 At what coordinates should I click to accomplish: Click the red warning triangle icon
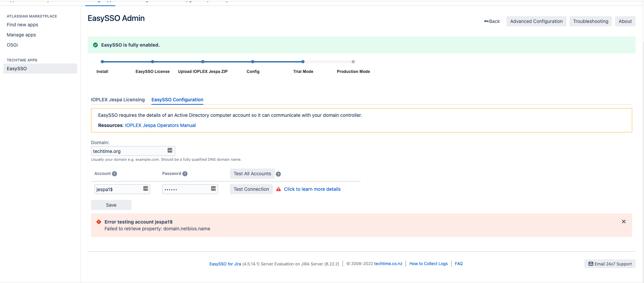point(279,189)
